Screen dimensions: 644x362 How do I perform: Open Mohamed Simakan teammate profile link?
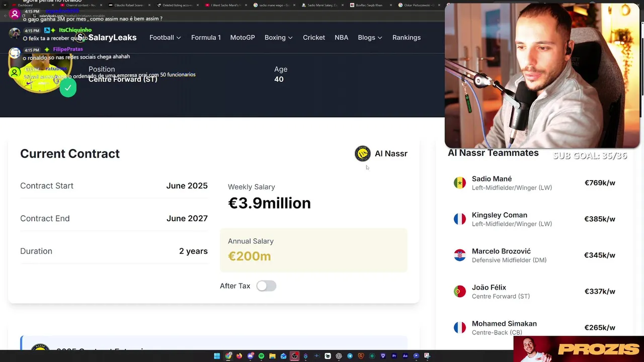[504, 324]
